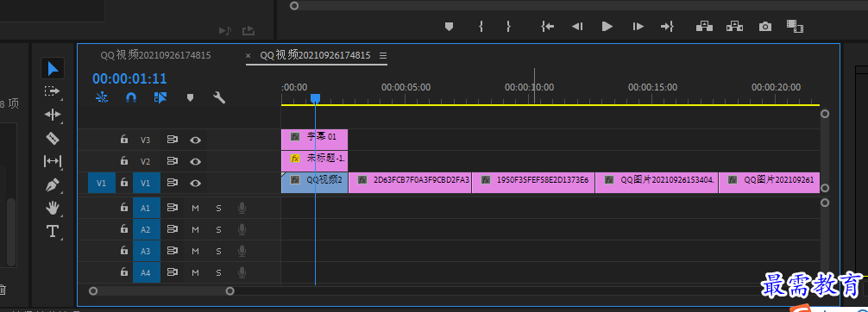Screen dimensions: 868x312
Task: Click the 00:00:01:11 playhead timecode
Action: pos(129,79)
